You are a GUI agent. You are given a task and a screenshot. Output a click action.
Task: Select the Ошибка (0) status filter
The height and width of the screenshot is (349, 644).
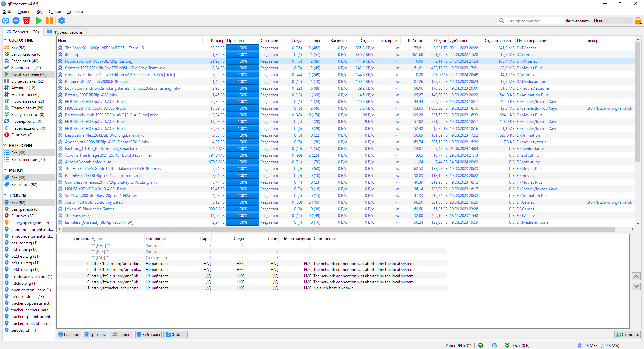pyautogui.click(x=29, y=135)
